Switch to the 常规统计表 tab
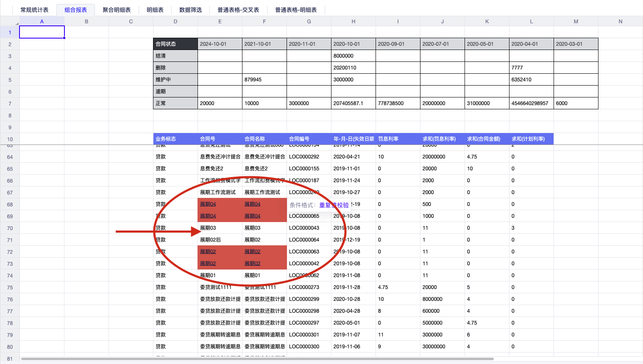 (34, 10)
